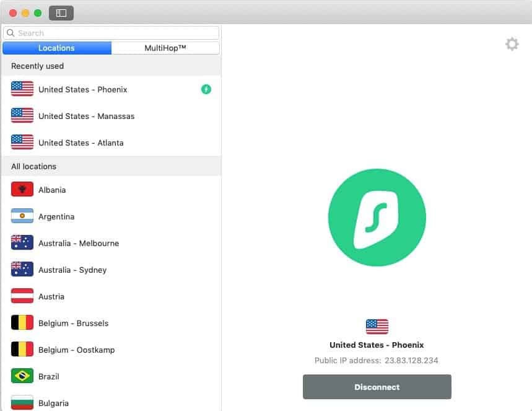Click the All locations section header
Screen dimensions: 532x411
click(x=111, y=166)
